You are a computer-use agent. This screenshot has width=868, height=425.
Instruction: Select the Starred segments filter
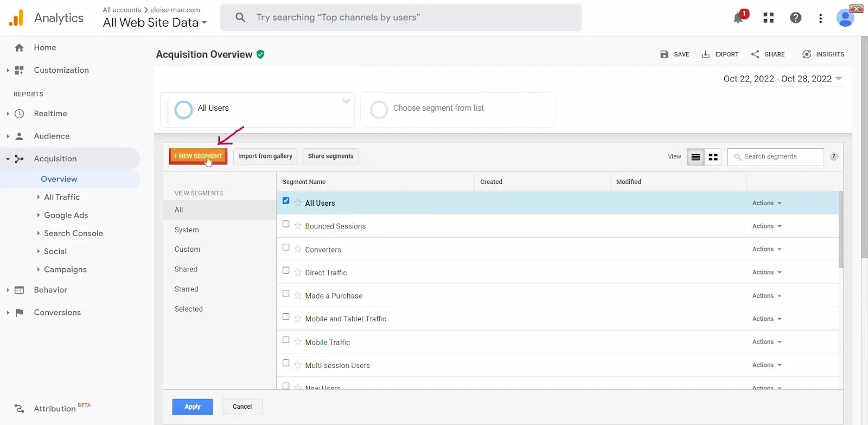click(x=186, y=289)
